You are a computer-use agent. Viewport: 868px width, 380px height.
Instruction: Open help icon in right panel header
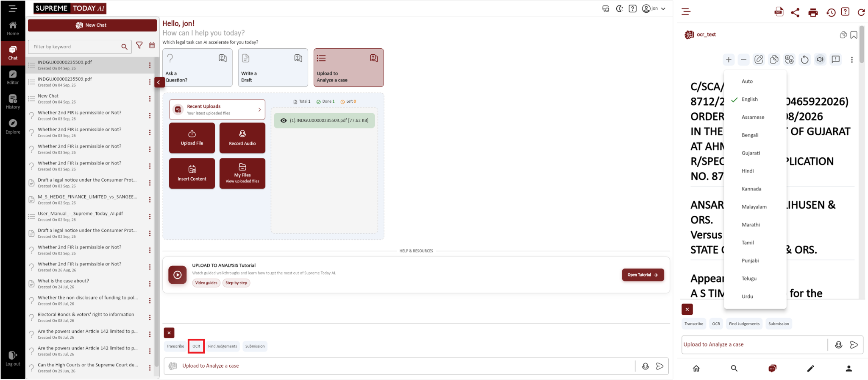point(845,12)
